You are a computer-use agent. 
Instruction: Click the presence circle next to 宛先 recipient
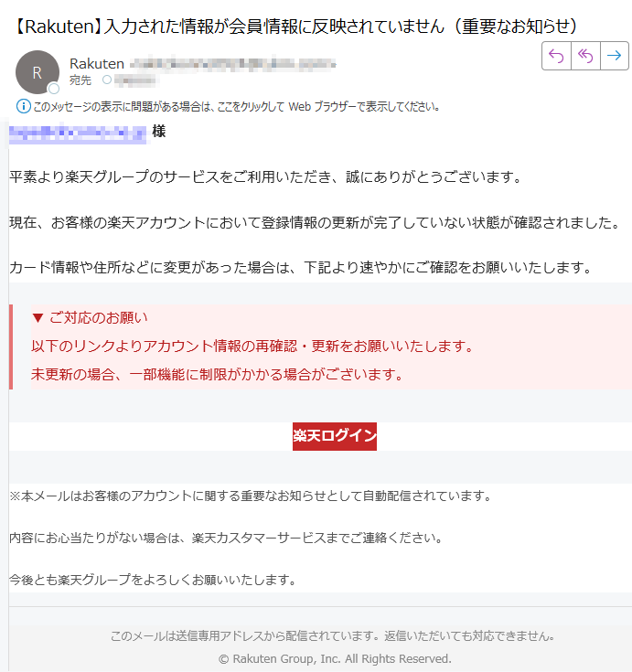[107, 80]
